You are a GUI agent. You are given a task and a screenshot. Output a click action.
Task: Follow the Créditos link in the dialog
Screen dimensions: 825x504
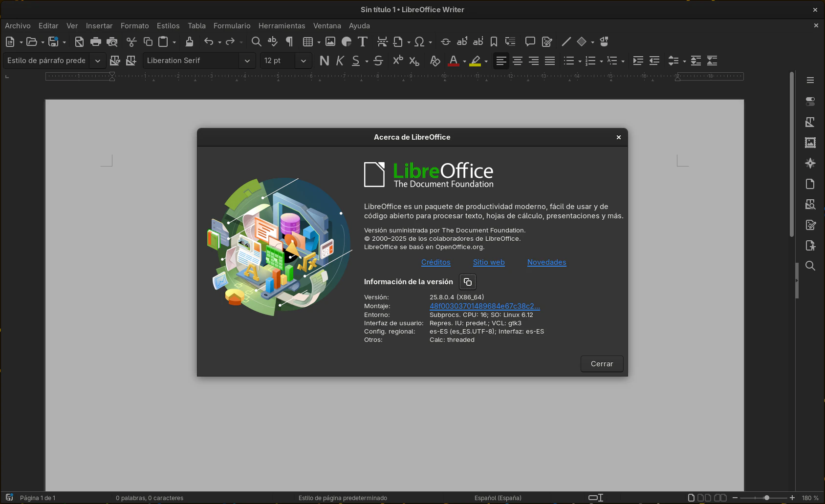435,262
